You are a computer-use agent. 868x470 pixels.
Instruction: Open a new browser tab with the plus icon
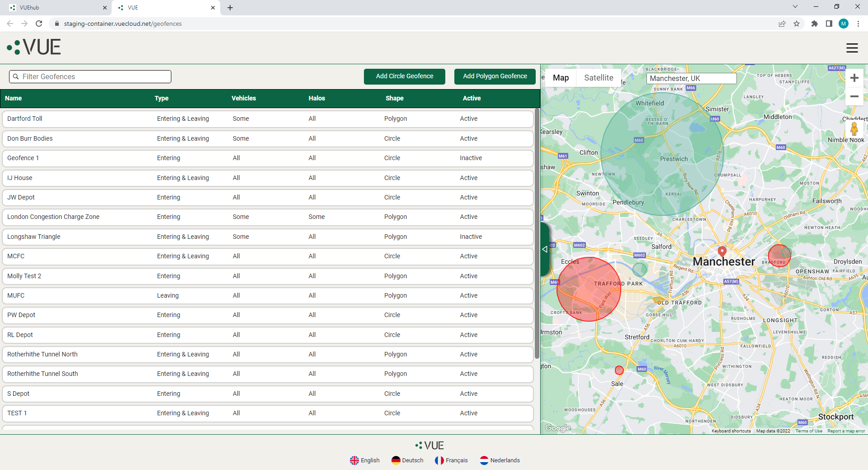click(230, 8)
